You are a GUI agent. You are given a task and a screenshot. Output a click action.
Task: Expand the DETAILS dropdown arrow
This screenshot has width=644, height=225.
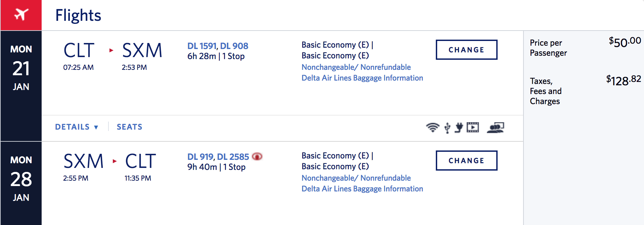[x=96, y=127]
